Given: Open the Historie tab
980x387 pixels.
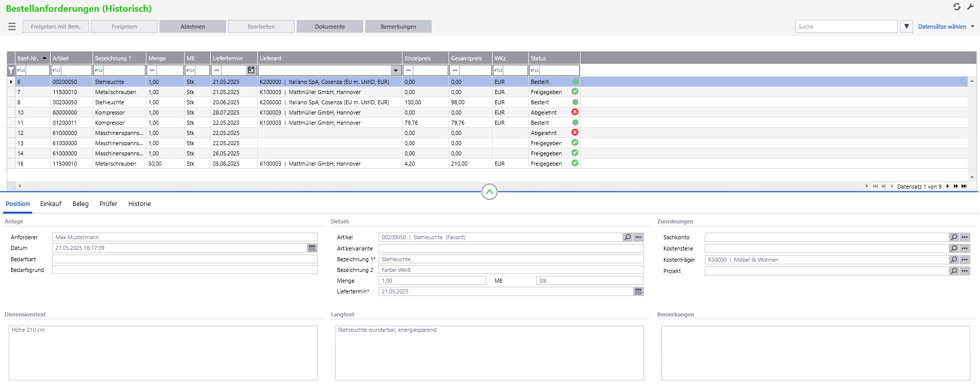Looking at the screenshot, I should point(139,204).
